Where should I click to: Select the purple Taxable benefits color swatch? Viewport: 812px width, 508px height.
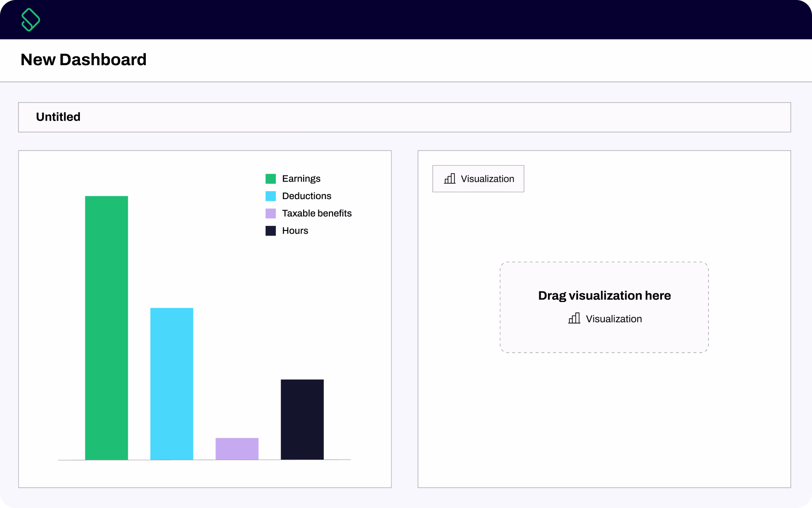click(x=271, y=213)
